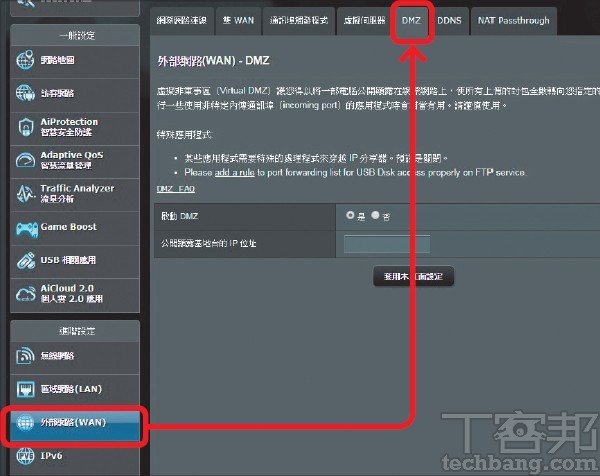Viewport: 600px width, 476px height.
Task: Click the exposed station IP address input field
Action: (386, 243)
